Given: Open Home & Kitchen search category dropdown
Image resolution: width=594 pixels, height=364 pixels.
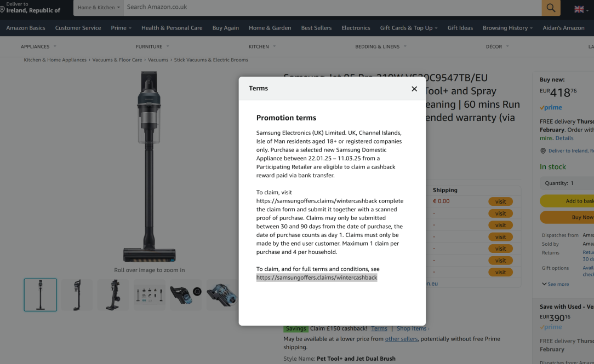Looking at the screenshot, I should [99, 8].
